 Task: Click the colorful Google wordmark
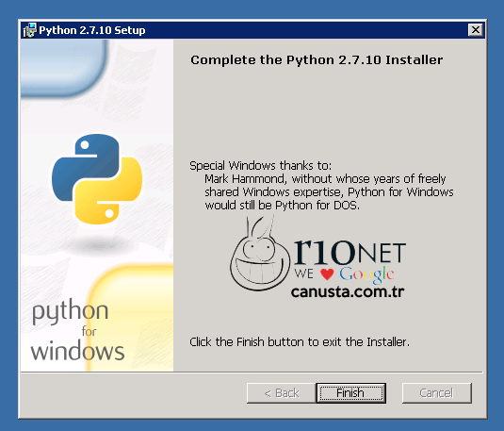[x=366, y=274]
